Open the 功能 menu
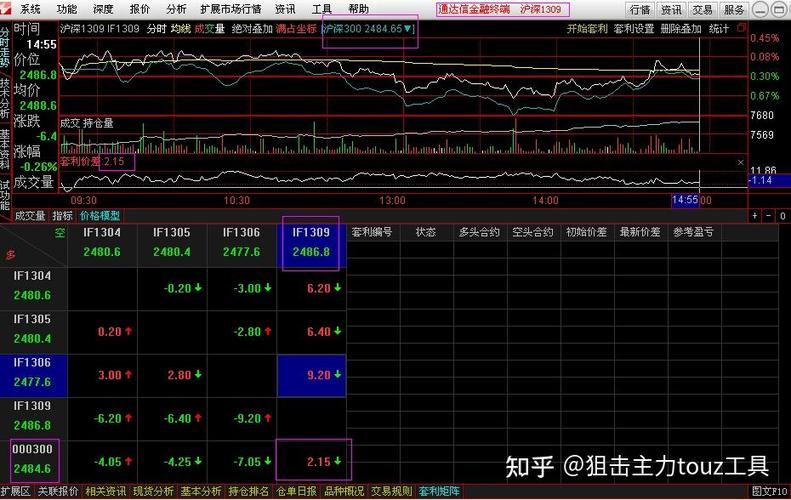This screenshot has width=791, height=500. (x=67, y=9)
